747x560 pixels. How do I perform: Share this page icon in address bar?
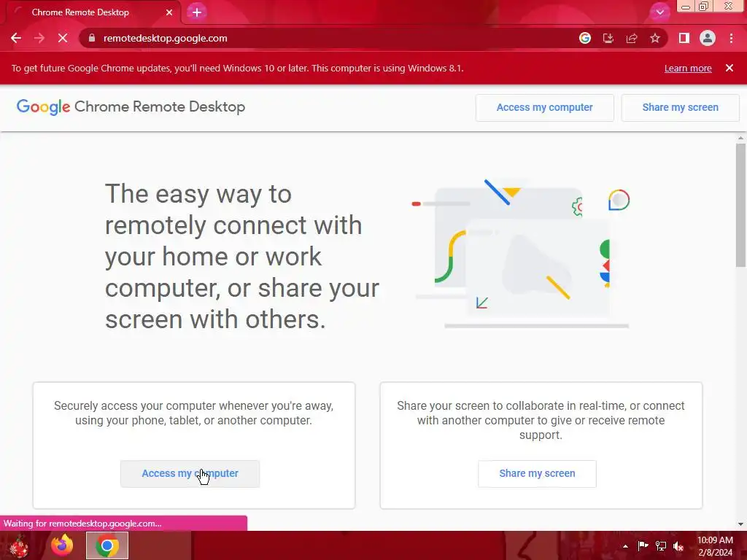point(632,38)
